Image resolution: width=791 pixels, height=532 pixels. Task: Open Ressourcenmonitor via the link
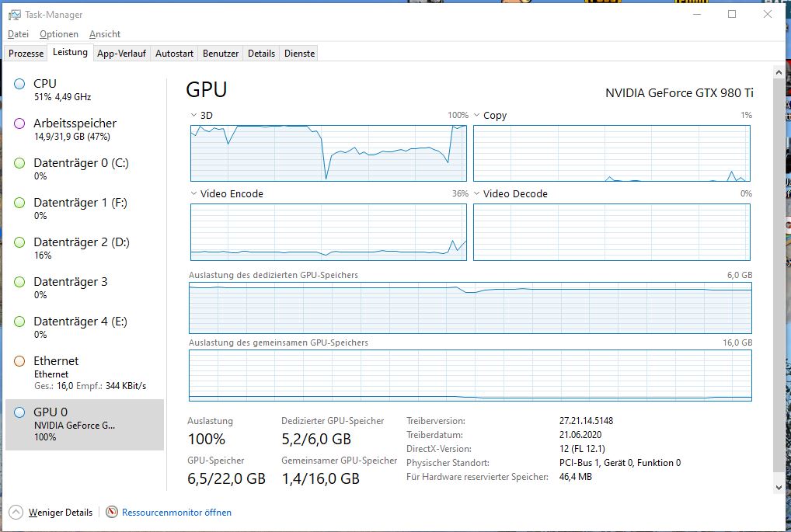pyautogui.click(x=175, y=512)
